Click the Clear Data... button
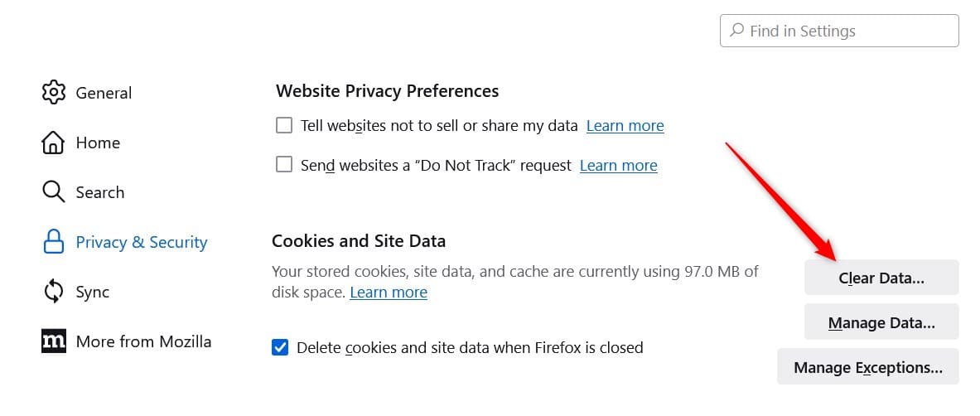The width and height of the screenshot is (980, 416). point(881,278)
